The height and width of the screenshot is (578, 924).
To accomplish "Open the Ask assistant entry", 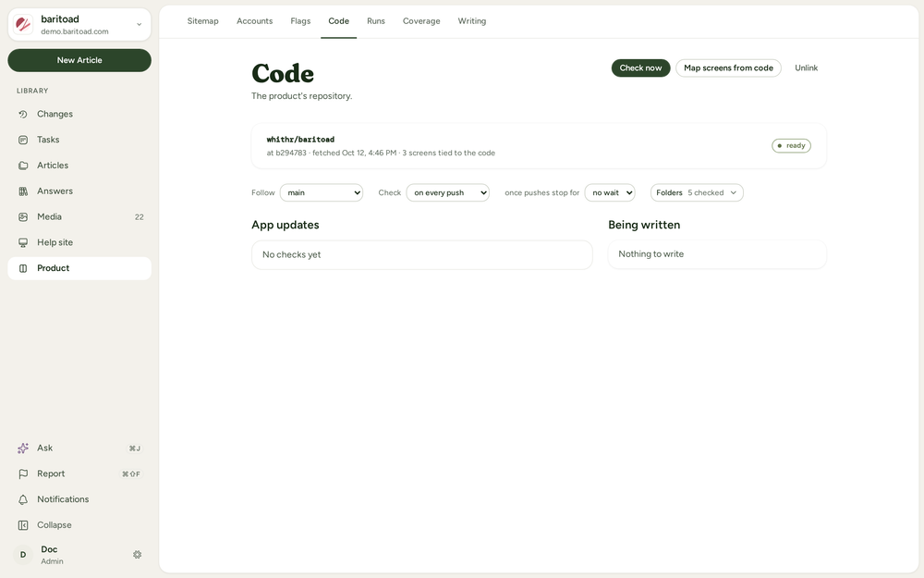I will [x=79, y=449].
